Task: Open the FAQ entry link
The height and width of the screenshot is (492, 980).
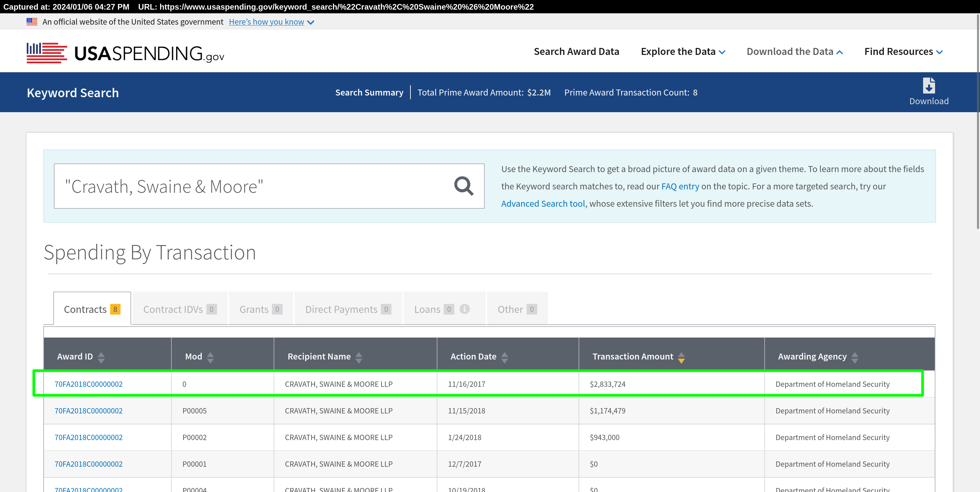Action: [680, 186]
